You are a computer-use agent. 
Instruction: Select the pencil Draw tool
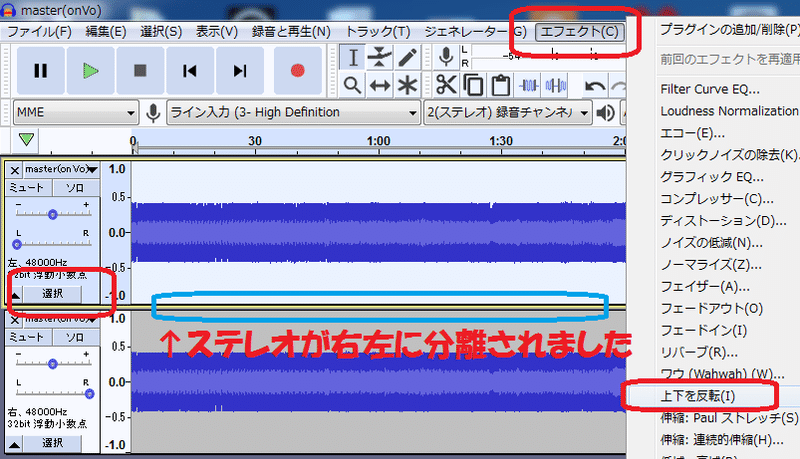[x=407, y=57]
